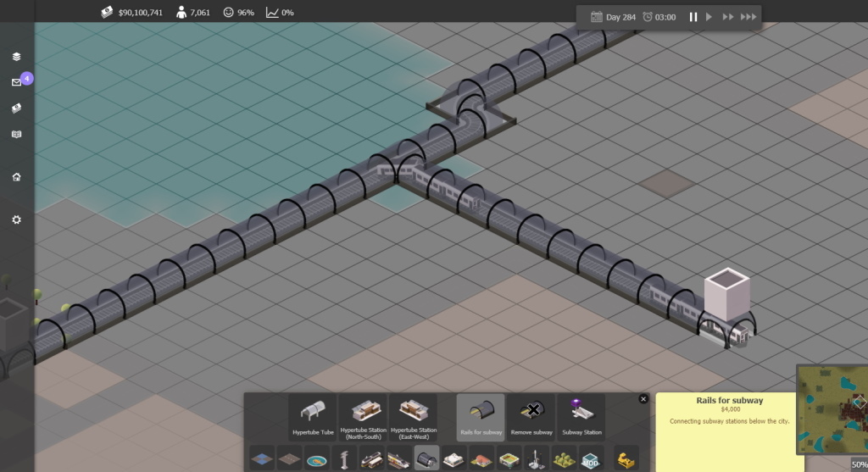868x472 pixels.
Task: Open the settings gear in sidebar
Action: coord(17,219)
